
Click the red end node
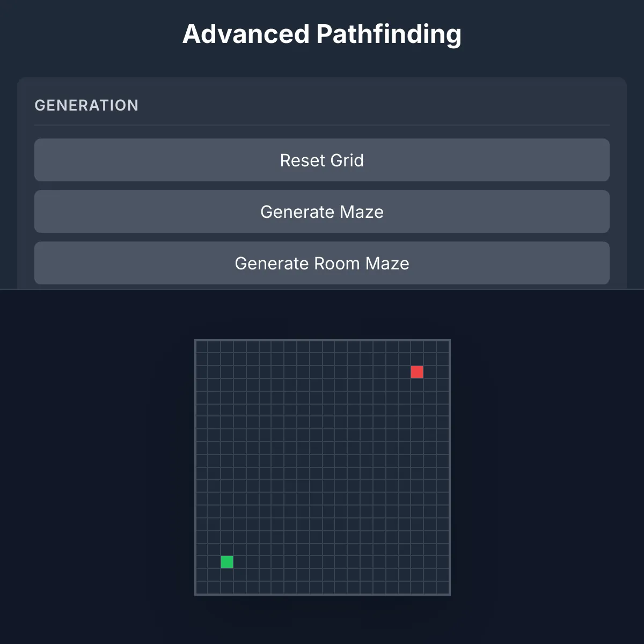coord(417,372)
